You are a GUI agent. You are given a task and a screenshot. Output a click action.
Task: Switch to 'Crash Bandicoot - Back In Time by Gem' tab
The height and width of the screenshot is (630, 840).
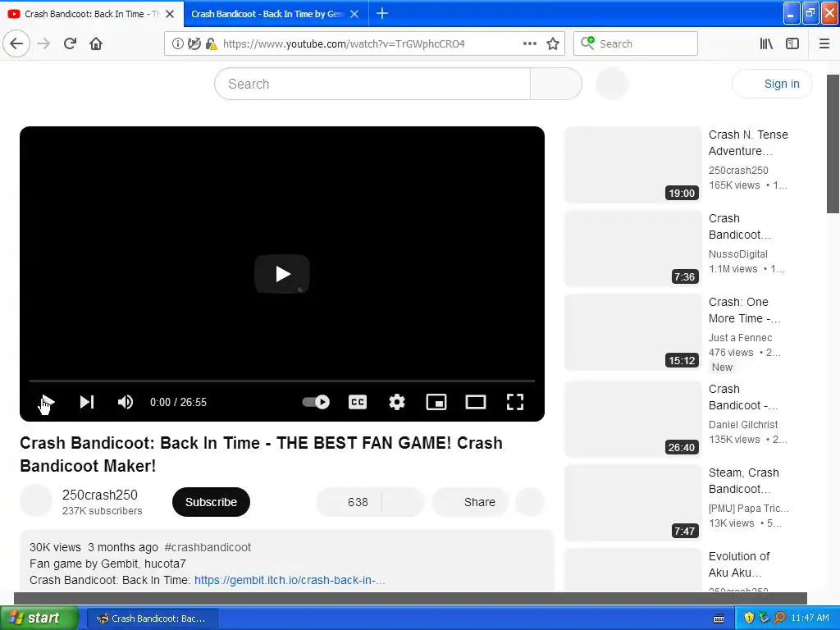point(267,14)
